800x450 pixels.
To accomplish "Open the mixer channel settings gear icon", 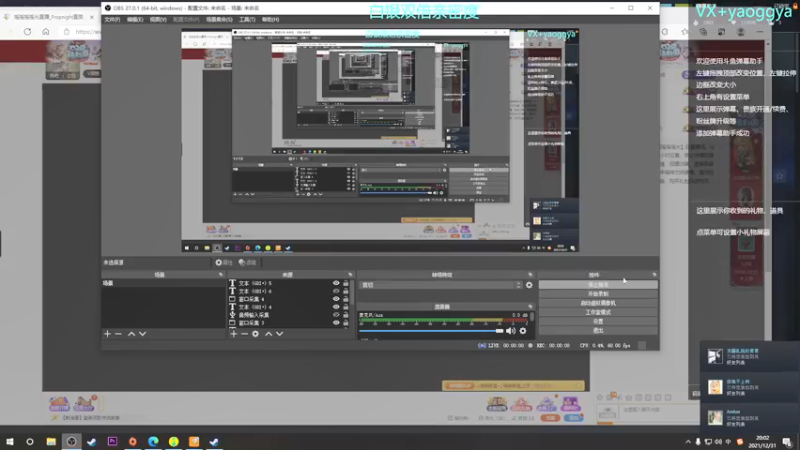I will (523, 331).
